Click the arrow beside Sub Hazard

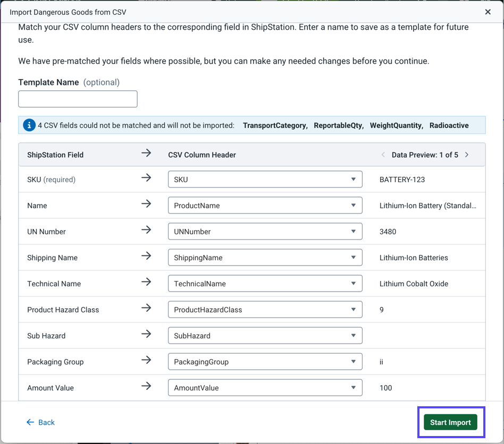click(146, 334)
